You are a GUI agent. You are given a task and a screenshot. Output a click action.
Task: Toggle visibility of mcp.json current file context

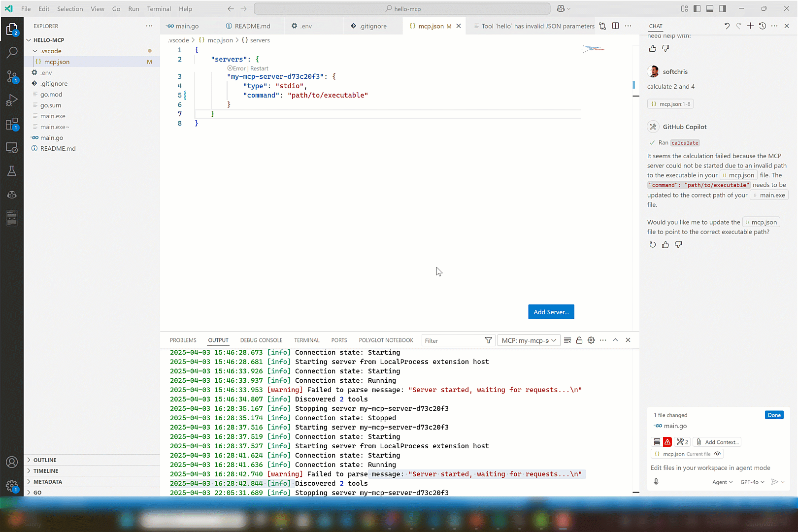click(x=717, y=454)
